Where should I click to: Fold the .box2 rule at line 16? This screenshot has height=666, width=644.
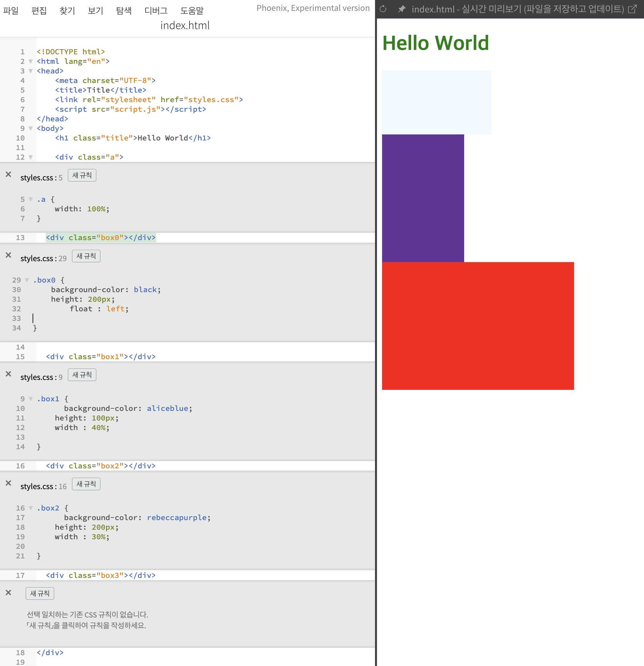[x=31, y=508]
